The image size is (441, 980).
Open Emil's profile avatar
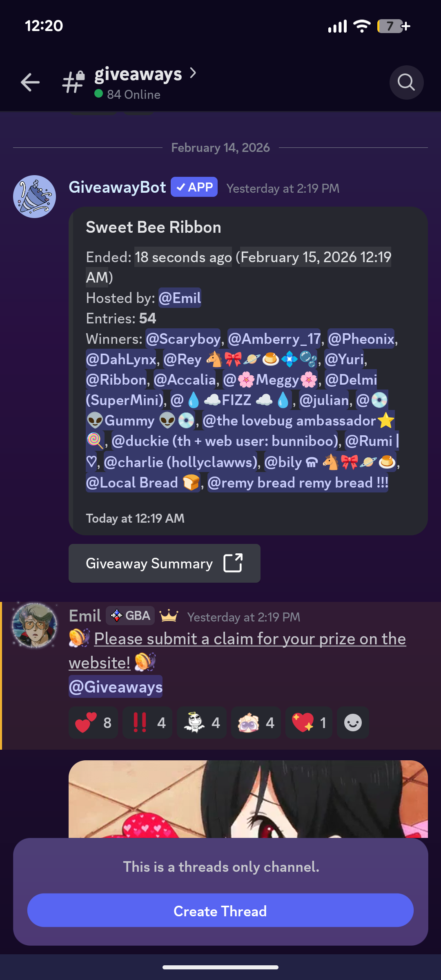coord(35,626)
